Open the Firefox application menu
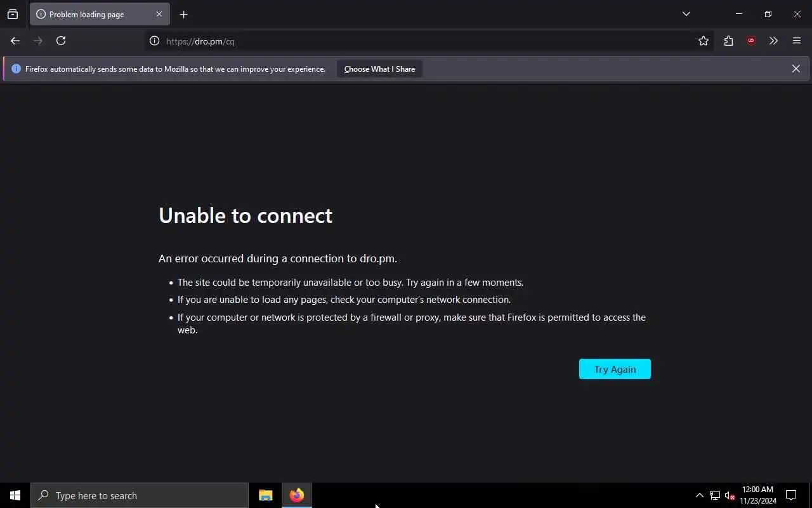The image size is (812, 508). (797, 41)
